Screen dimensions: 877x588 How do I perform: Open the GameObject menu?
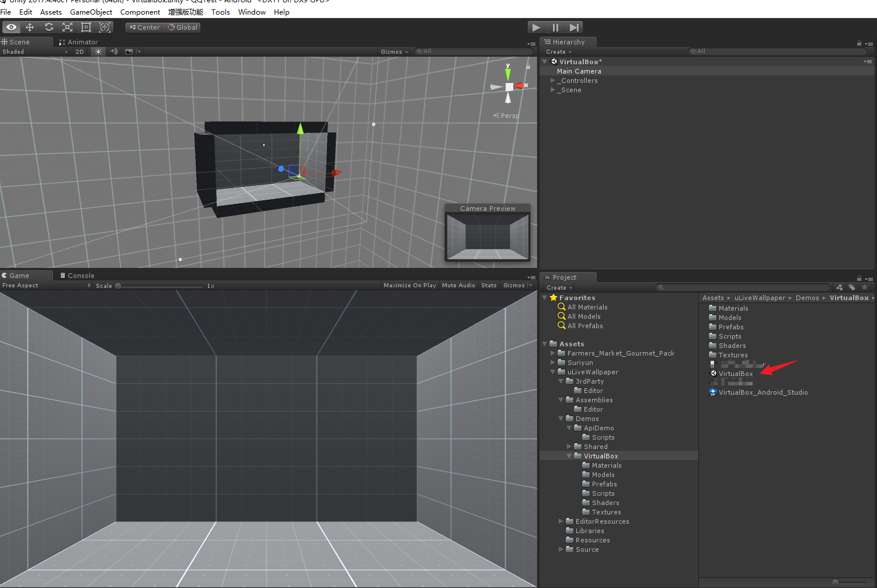point(91,12)
